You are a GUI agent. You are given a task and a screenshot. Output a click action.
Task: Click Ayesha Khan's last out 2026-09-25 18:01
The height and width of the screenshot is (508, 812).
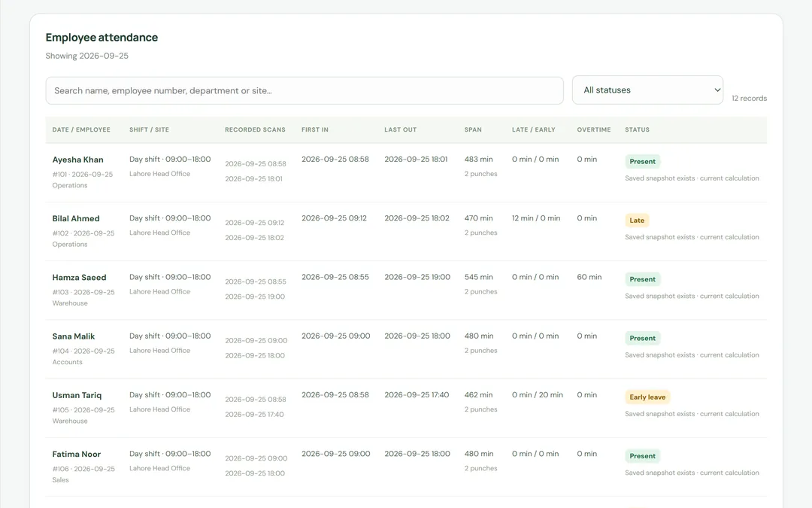click(x=416, y=160)
